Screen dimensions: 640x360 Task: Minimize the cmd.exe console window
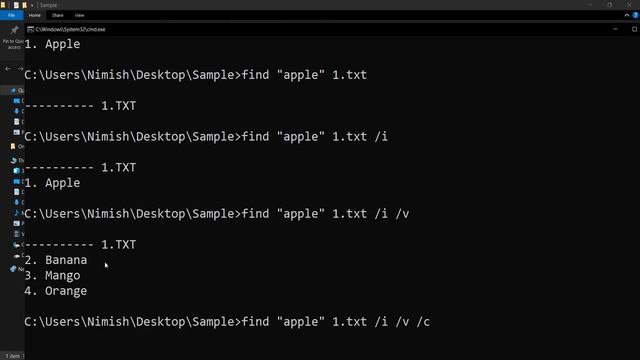(615, 29)
